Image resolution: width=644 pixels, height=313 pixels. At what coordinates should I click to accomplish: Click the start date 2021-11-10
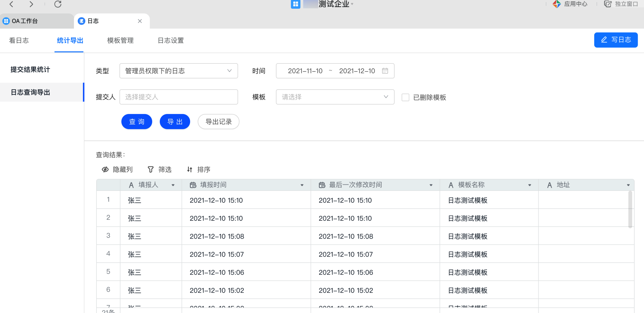(305, 71)
